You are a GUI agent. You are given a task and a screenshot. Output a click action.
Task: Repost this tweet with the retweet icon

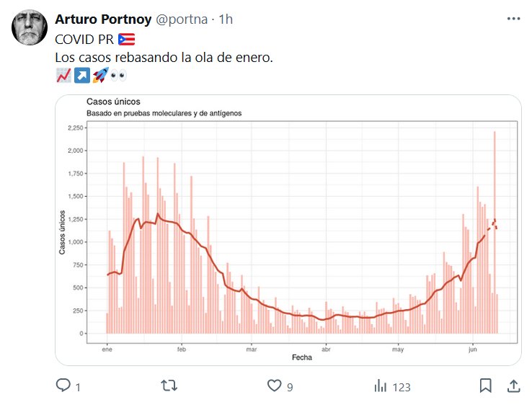(x=169, y=386)
